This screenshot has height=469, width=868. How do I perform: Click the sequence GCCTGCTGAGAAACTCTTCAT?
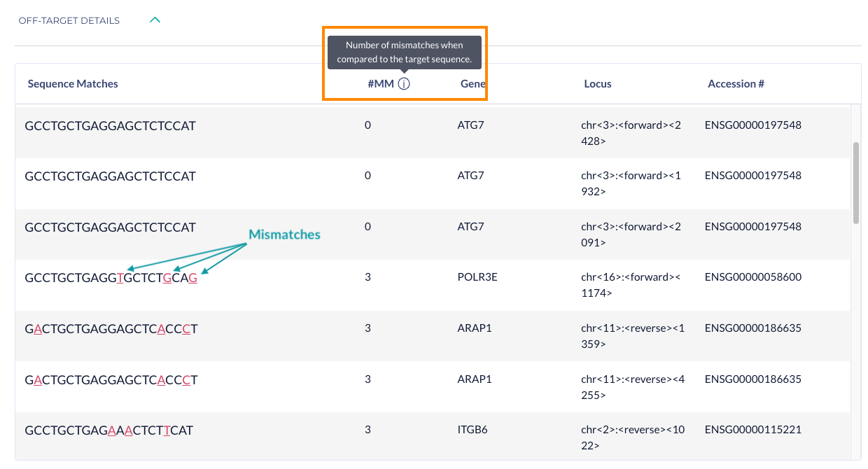click(108, 430)
